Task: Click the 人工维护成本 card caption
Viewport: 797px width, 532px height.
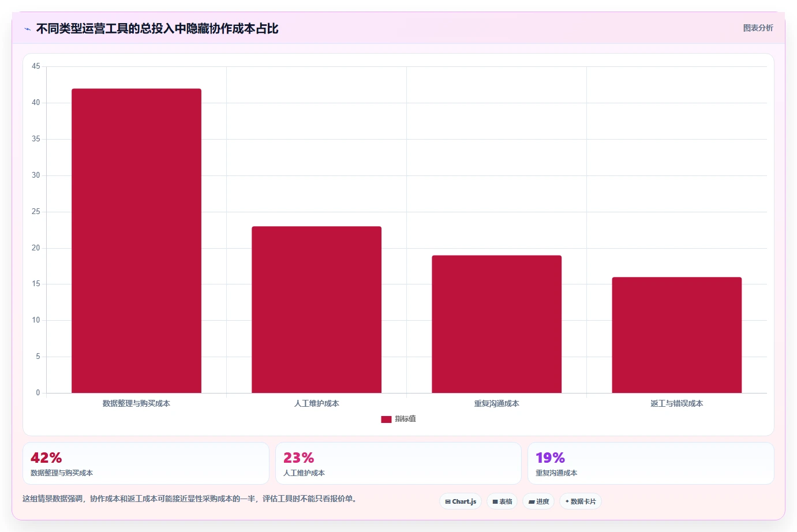Action: 304,473
